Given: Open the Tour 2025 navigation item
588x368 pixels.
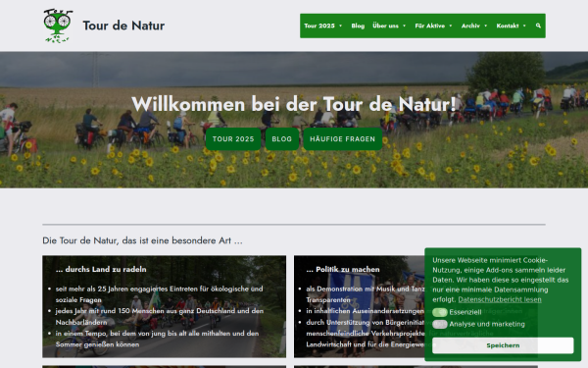Looking at the screenshot, I should 319,26.
